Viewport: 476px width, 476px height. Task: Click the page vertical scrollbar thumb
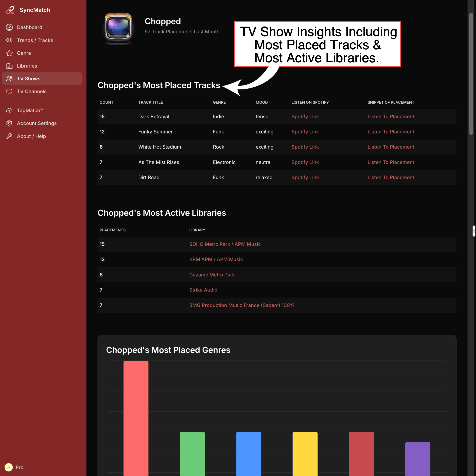471,74
